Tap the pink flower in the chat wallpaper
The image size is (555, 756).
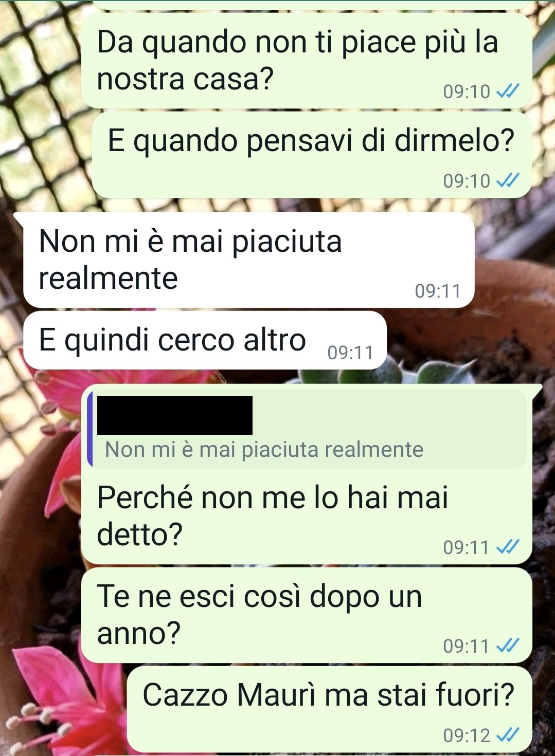click(x=62, y=699)
